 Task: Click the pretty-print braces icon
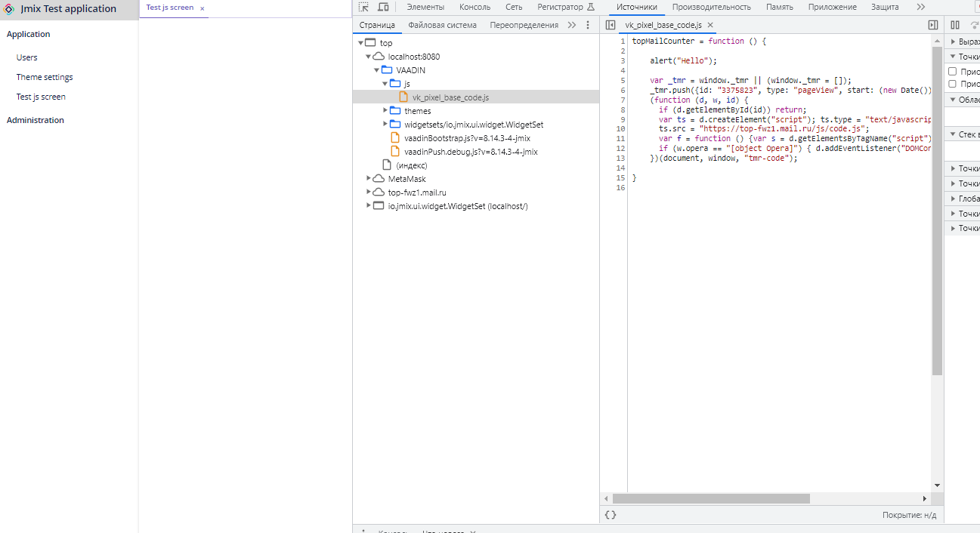(x=611, y=515)
